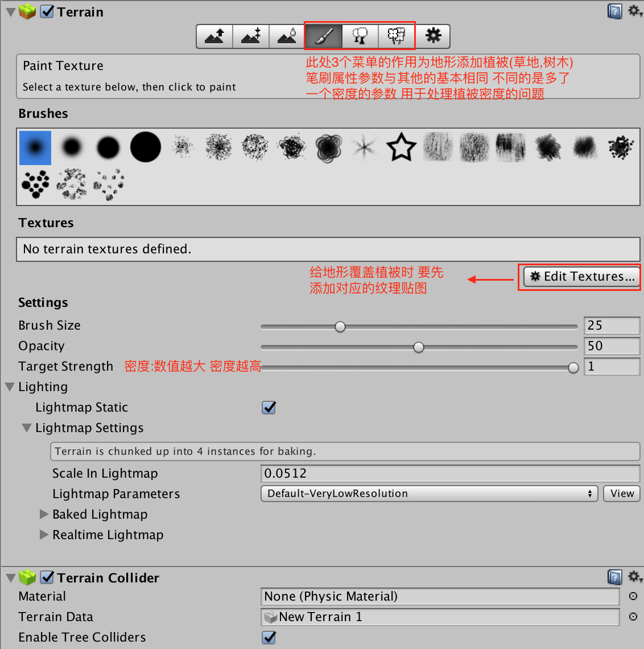Select the Raise/Lower Terrain tool
644x649 pixels.
tap(214, 36)
